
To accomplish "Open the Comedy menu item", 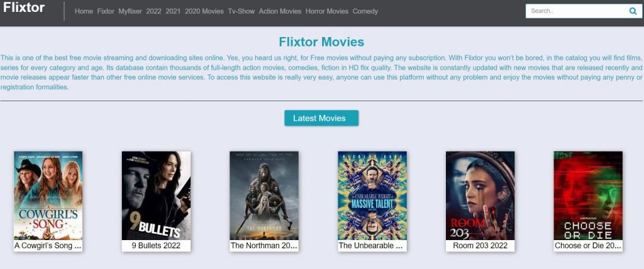I will click(x=365, y=11).
